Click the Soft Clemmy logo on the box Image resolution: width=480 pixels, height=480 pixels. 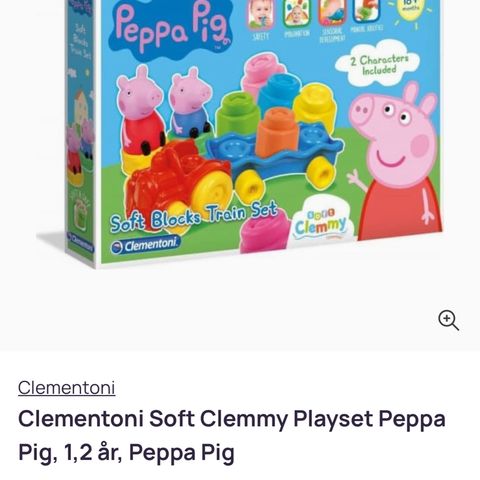(x=320, y=220)
